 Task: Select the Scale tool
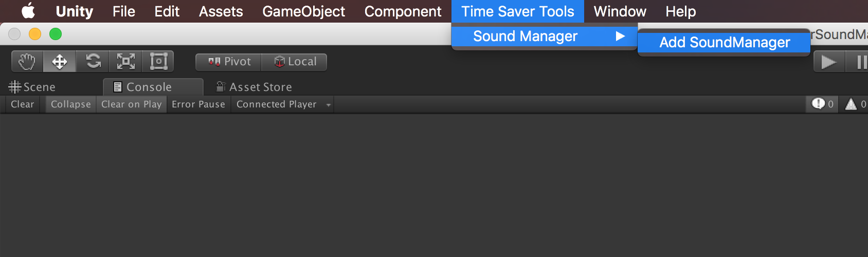(126, 62)
